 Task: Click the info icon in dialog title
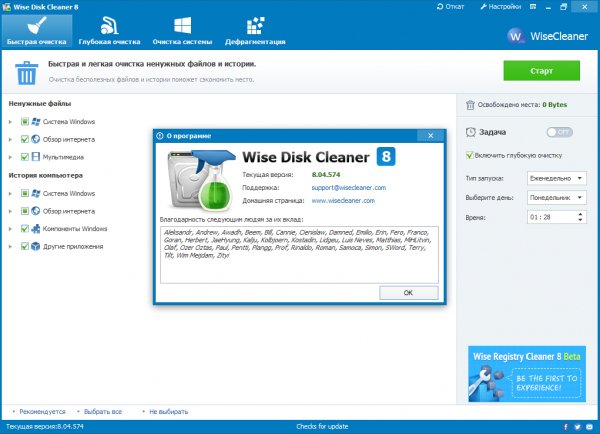[x=160, y=136]
